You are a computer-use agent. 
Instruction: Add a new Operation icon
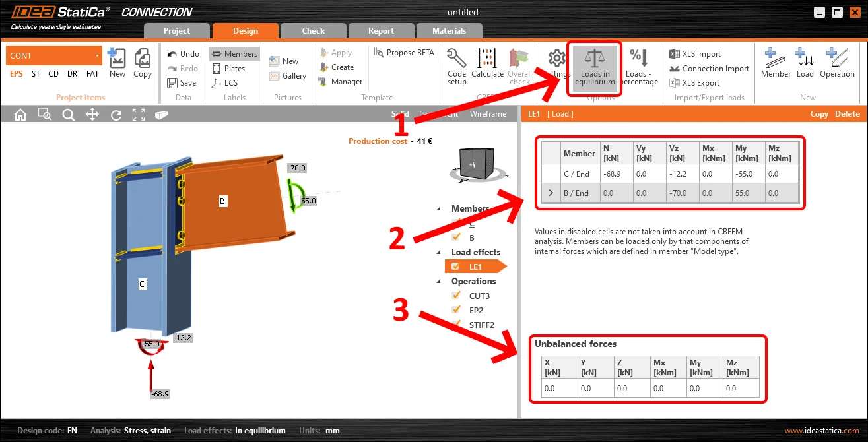pyautogui.click(x=837, y=58)
